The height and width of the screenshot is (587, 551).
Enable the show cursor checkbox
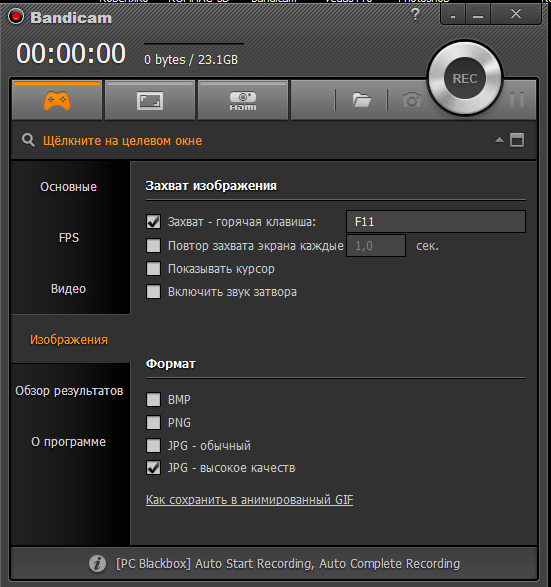153,269
